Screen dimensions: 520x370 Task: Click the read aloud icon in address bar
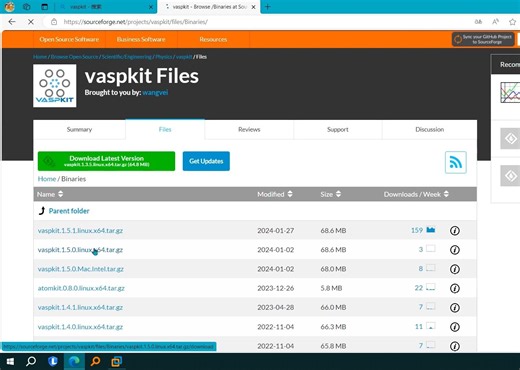pos(496,22)
